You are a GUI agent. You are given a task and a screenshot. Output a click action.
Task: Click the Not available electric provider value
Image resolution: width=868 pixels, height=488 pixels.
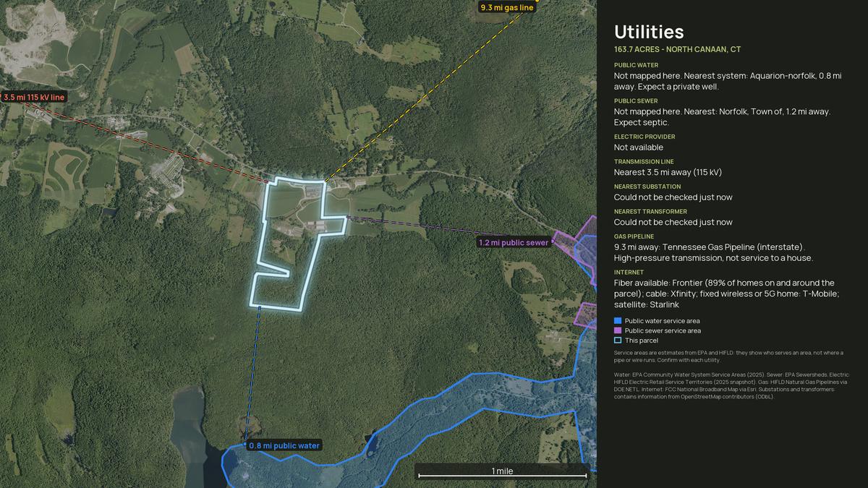pyautogui.click(x=639, y=147)
